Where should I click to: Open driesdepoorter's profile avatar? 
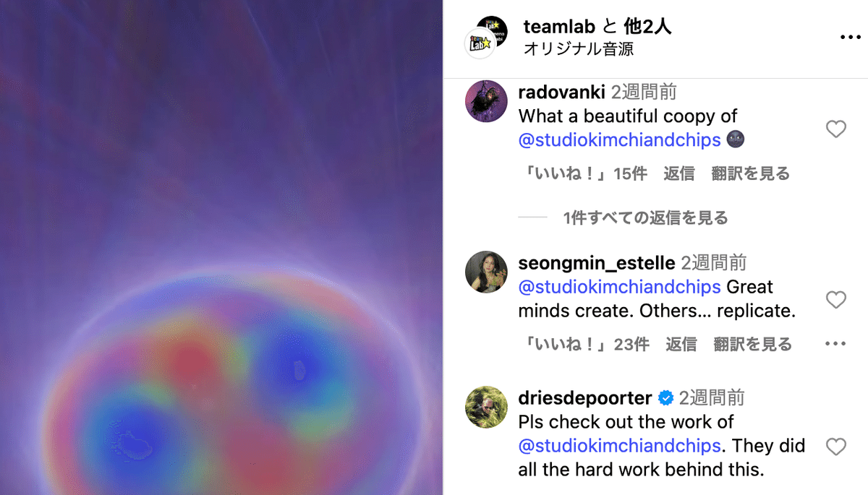click(485, 407)
